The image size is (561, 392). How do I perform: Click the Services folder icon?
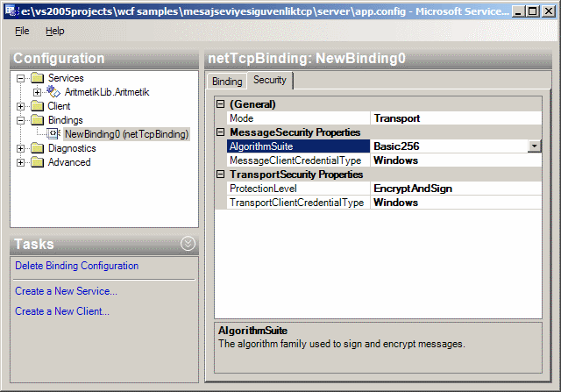(x=38, y=78)
